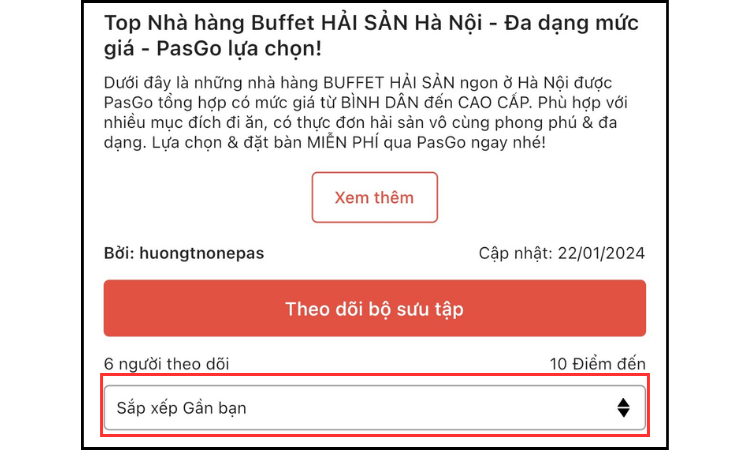Click the 10 Điểm đến count
Image resolution: width=750 pixels, height=450 pixels.
click(x=597, y=364)
